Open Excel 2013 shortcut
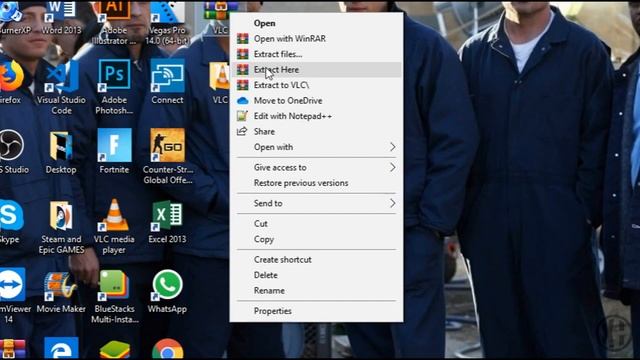 (x=167, y=222)
